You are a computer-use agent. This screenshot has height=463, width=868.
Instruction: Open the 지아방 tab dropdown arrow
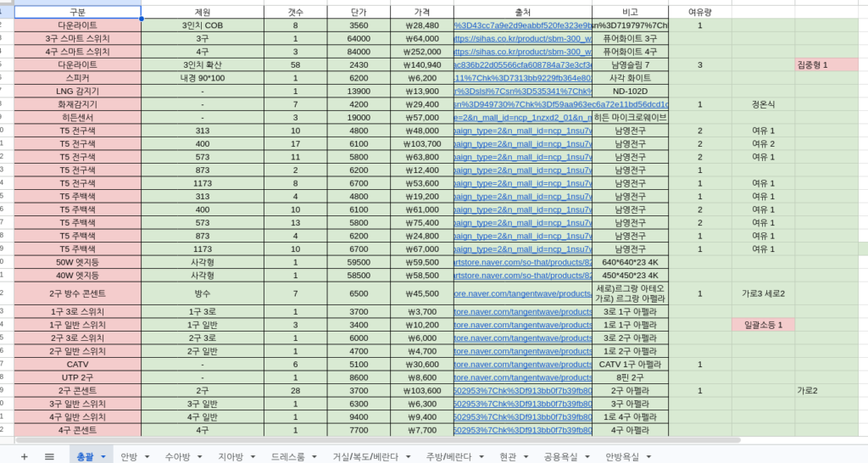[x=253, y=457]
